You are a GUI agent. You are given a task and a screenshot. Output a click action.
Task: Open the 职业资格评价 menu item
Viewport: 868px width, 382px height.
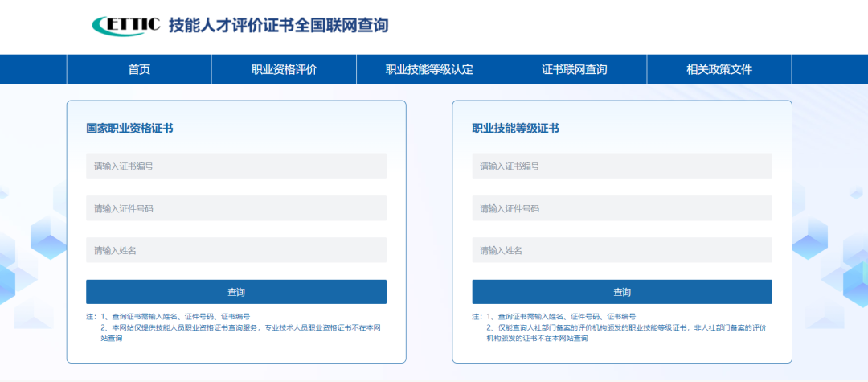(x=284, y=69)
